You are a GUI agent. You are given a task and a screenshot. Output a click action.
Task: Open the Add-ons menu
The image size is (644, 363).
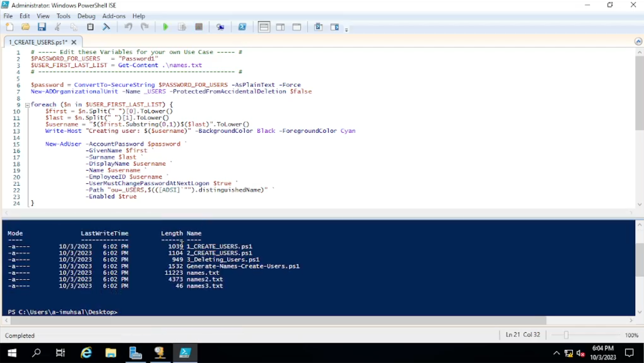[x=114, y=16]
